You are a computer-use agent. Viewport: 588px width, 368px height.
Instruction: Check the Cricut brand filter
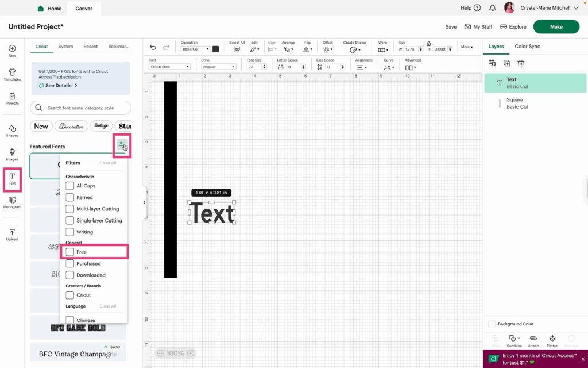69,295
